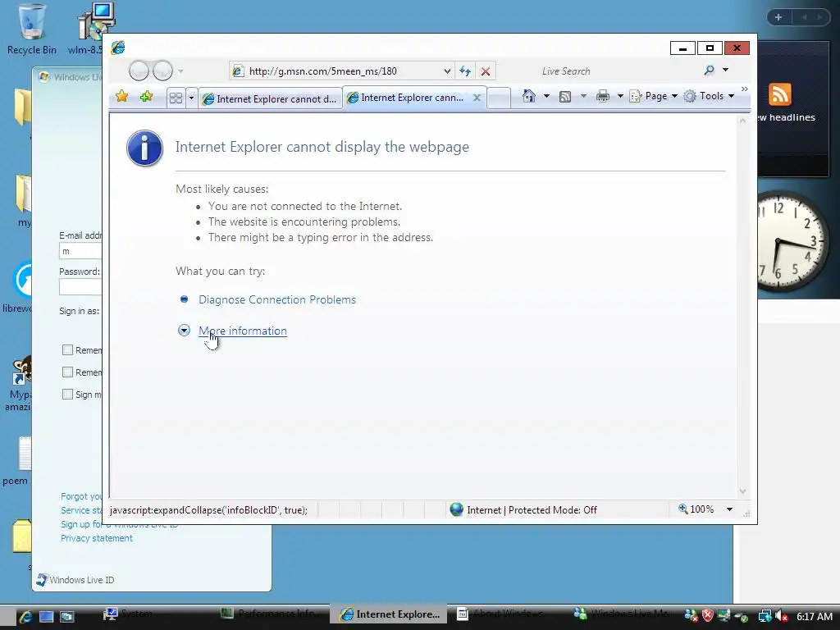Viewport: 840px width, 630px height.
Task: Check the first Remember checkbox in Windows Live window
Action: (67, 349)
